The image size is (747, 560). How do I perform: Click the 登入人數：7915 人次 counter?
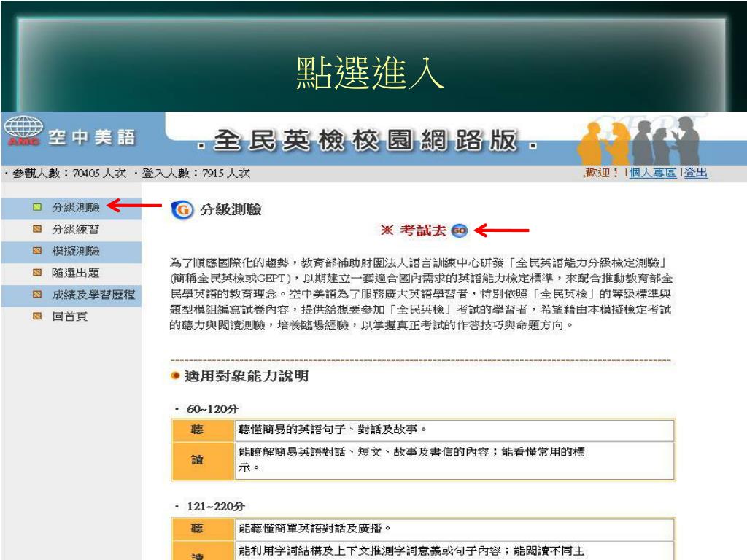(x=196, y=174)
